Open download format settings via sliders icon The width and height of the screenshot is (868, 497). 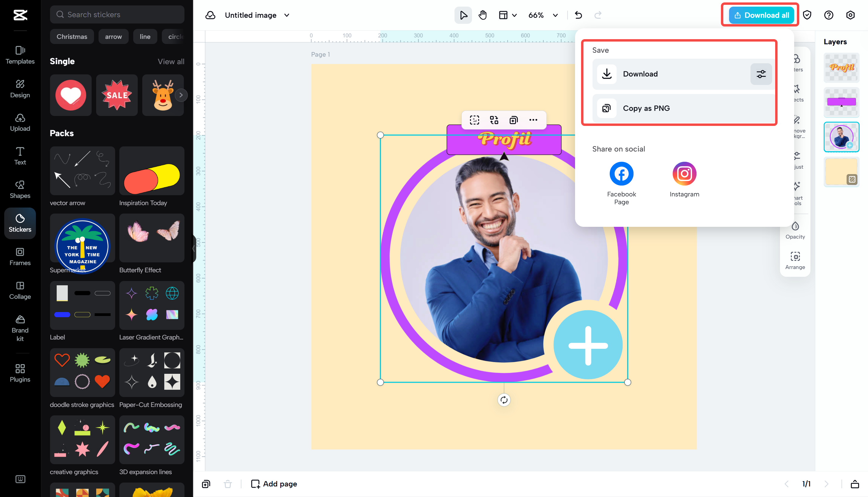761,74
